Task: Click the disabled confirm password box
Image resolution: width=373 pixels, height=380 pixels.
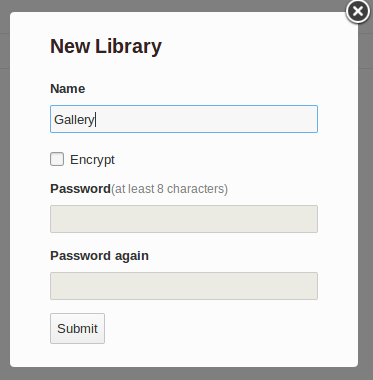Action: pyautogui.click(x=184, y=286)
